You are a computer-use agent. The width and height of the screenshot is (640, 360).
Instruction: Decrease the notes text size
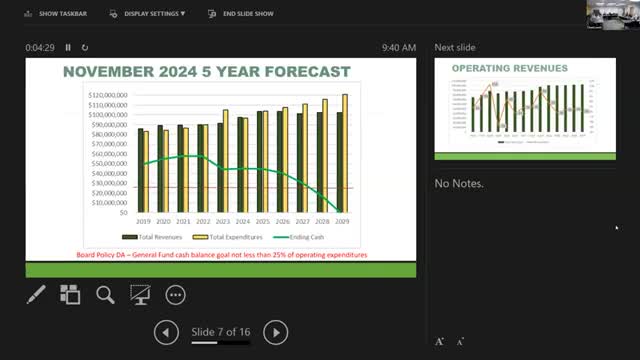[x=460, y=342]
